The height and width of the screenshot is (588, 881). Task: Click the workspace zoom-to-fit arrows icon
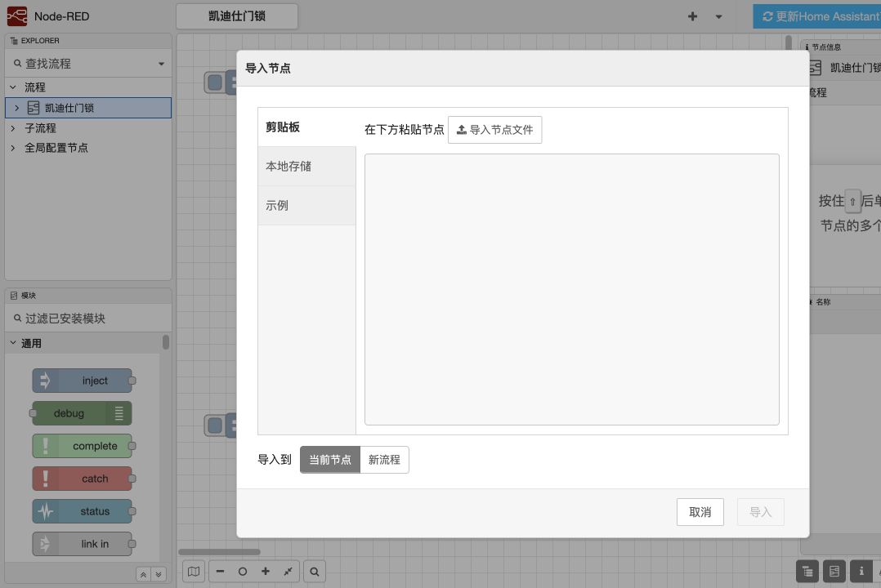click(288, 571)
